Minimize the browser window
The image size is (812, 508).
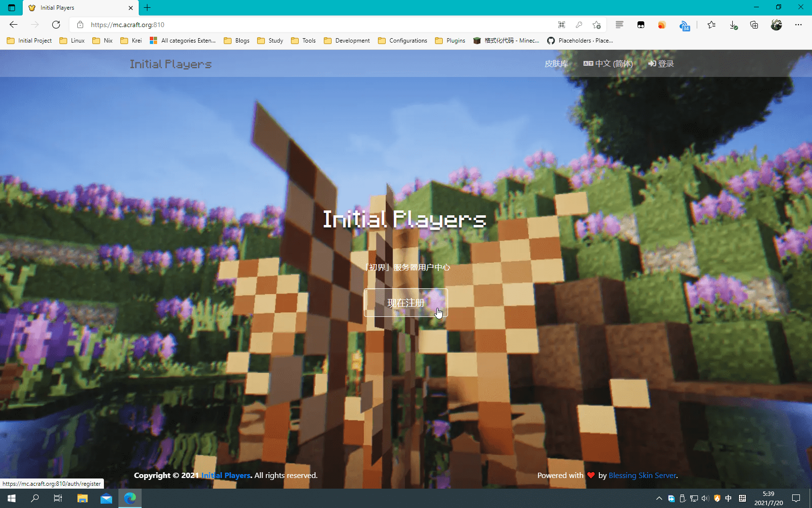[x=756, y=7]
